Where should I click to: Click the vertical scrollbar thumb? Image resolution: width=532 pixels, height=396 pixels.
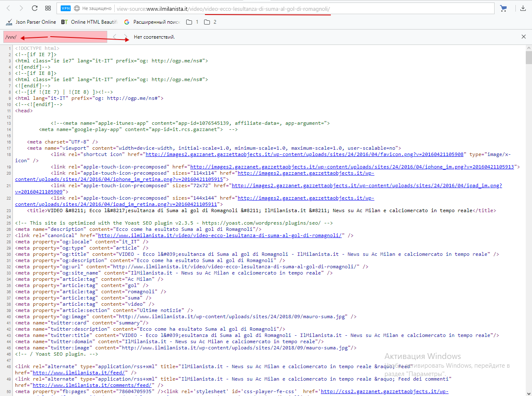pos(529,56)
